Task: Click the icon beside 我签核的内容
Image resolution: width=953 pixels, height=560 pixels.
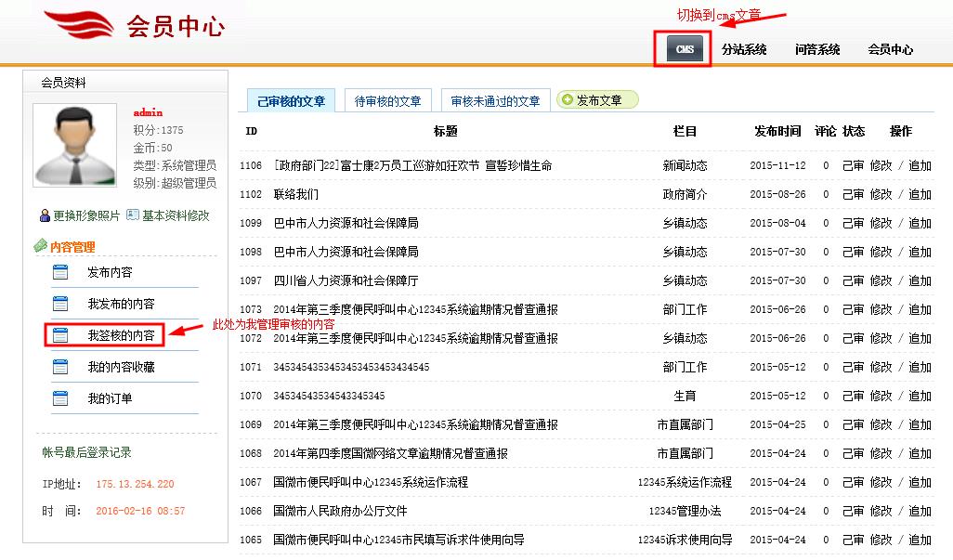Action: [x=60, y=335]
